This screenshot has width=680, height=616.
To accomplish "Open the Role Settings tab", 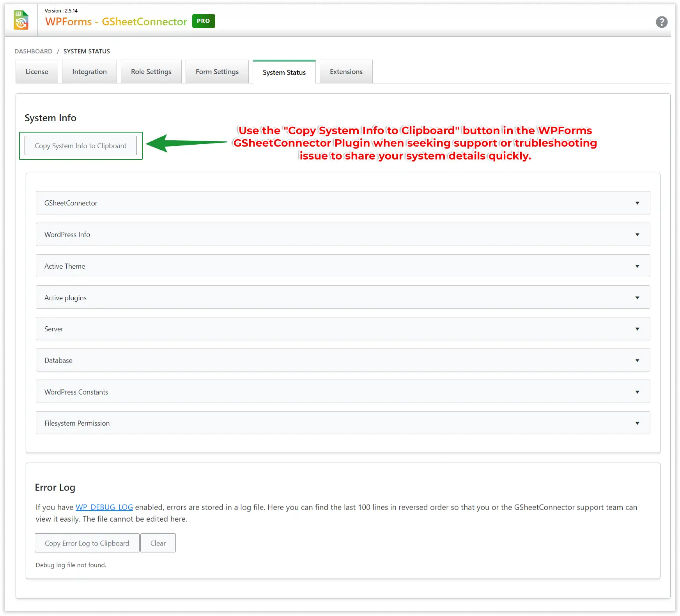I will tap(151, 71).
